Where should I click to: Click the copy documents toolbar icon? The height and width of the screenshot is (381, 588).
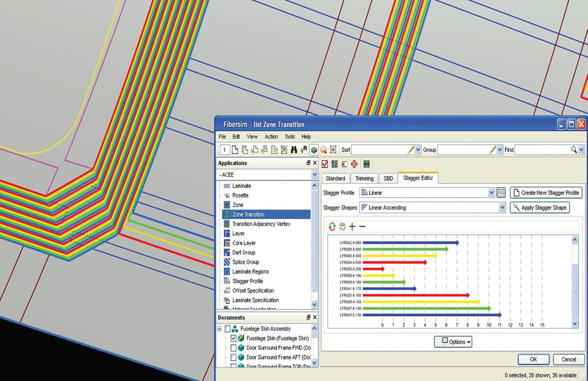point(245,150)
